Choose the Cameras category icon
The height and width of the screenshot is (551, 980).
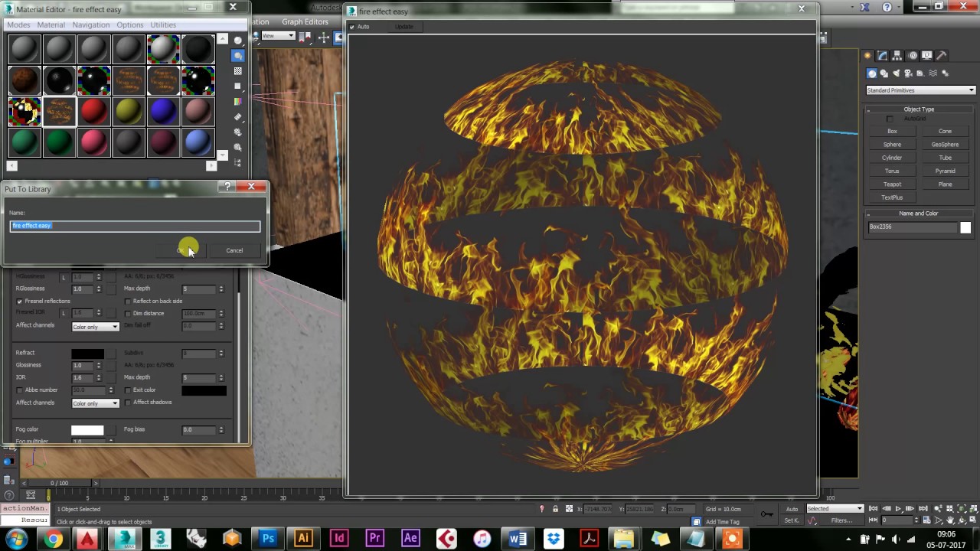coord(909,73)
